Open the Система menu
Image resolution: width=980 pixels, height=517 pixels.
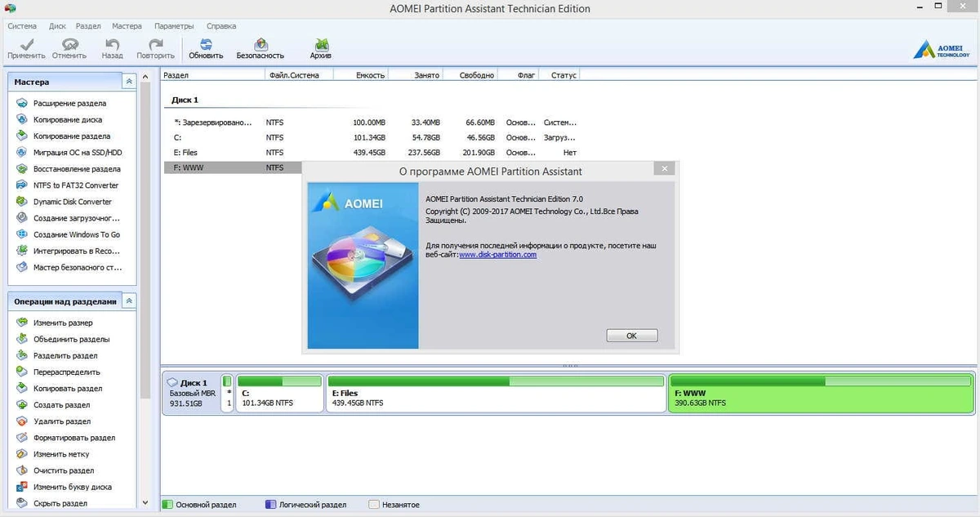point(22,25)
